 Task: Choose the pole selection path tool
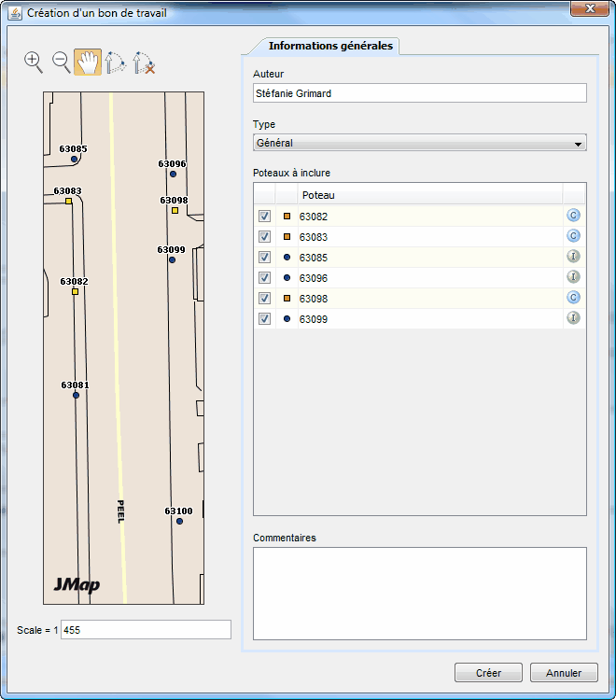(x=115, y=63)
